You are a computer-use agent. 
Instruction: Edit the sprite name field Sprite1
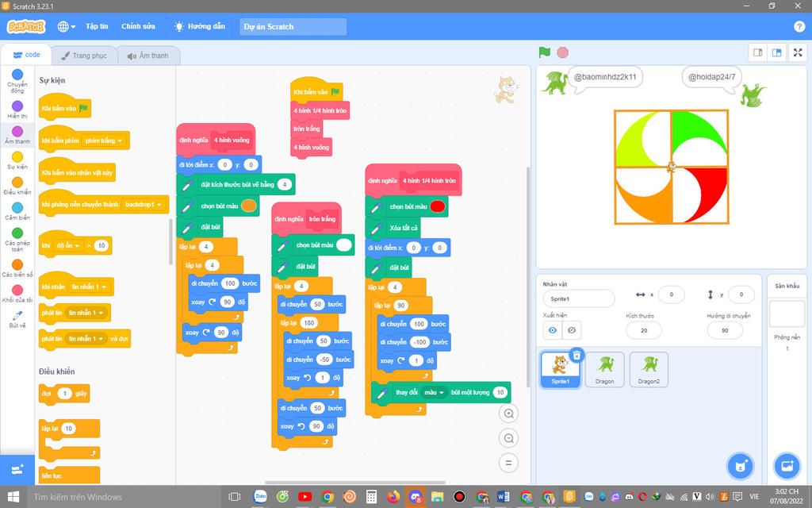coord(578,299)
